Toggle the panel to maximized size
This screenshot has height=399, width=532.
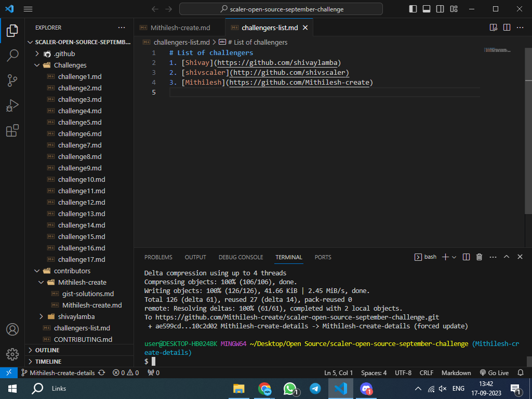pos(506,257)
